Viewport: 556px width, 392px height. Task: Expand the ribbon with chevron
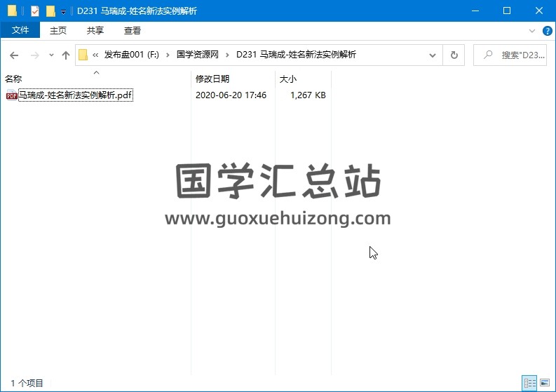(532, 31)
